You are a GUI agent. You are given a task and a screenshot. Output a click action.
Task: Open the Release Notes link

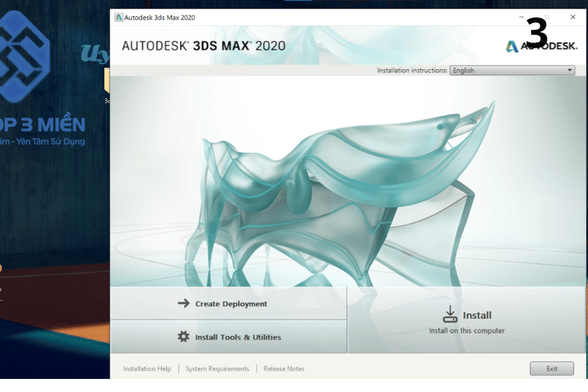284,369
